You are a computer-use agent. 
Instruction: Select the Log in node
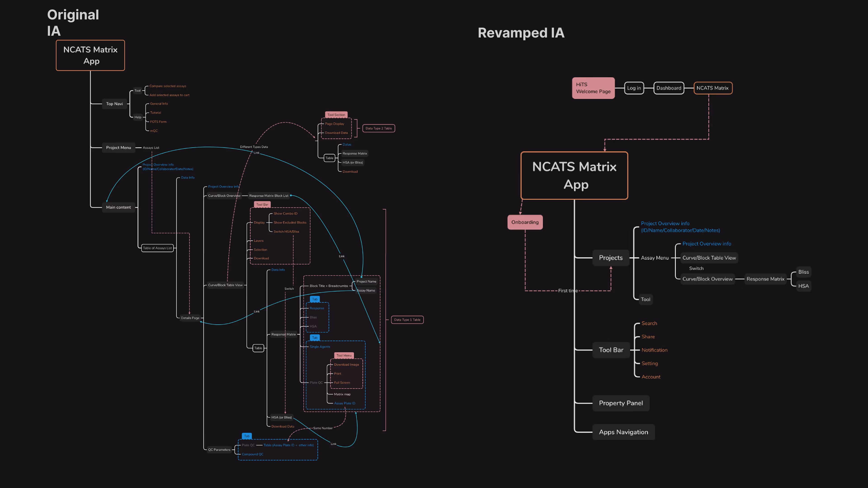[634, 88]
